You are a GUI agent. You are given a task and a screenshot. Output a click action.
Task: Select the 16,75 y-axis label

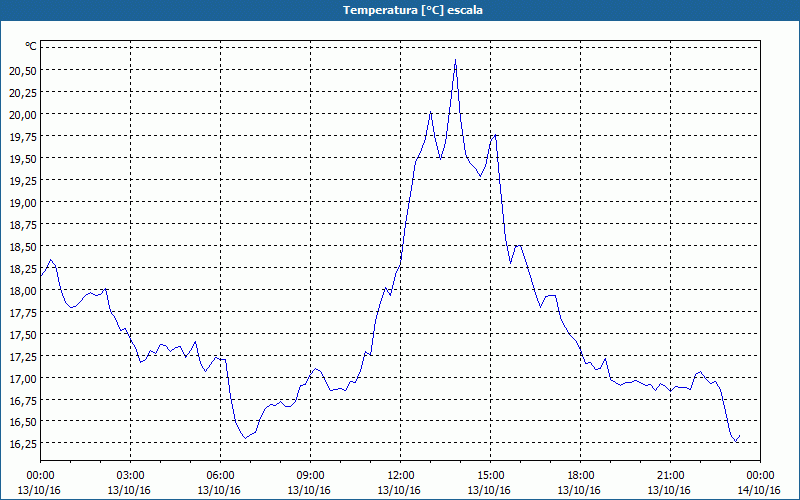[x=23, y=400]
